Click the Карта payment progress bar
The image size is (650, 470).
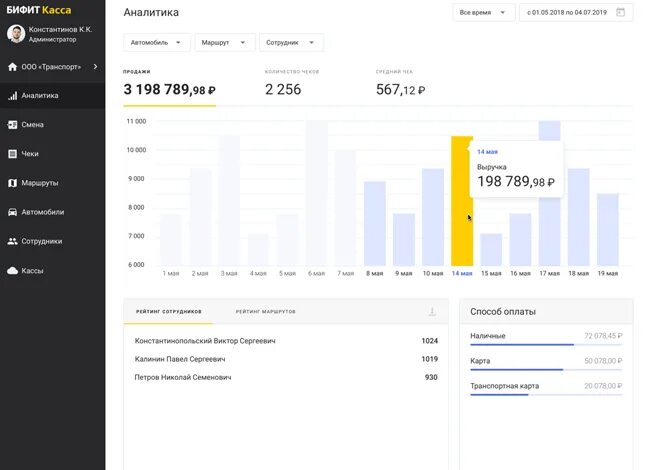point(546,369)
